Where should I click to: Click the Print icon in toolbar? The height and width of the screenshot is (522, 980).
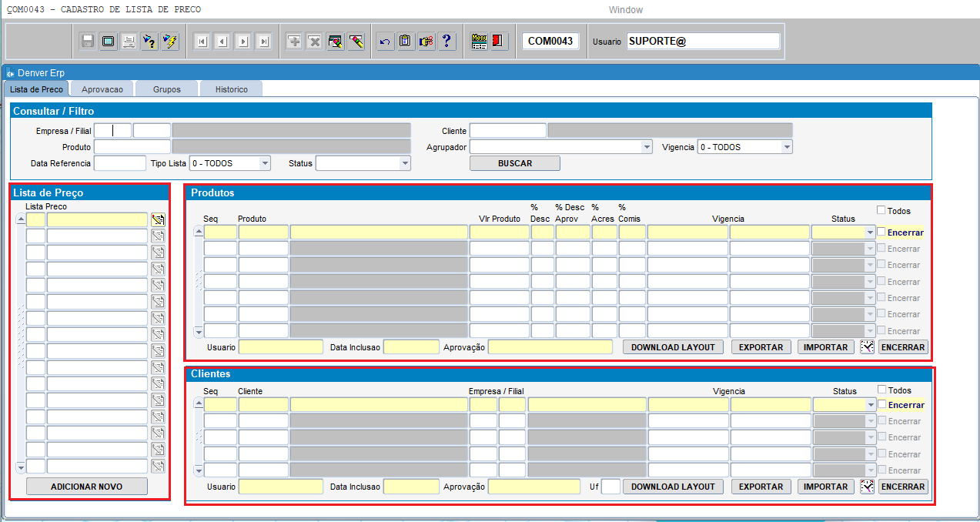pos(129,42)
